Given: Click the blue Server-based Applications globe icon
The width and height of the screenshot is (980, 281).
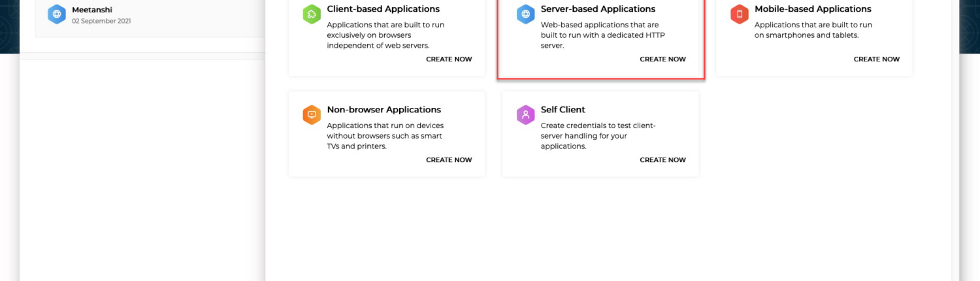Looking at the screenshot, I should click(526, 14).
